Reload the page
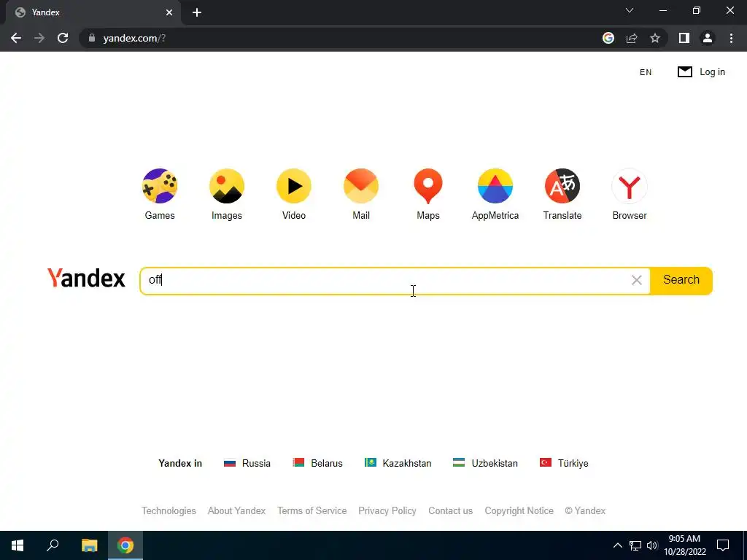Screen dimensions: 747x560 point(63,38)
